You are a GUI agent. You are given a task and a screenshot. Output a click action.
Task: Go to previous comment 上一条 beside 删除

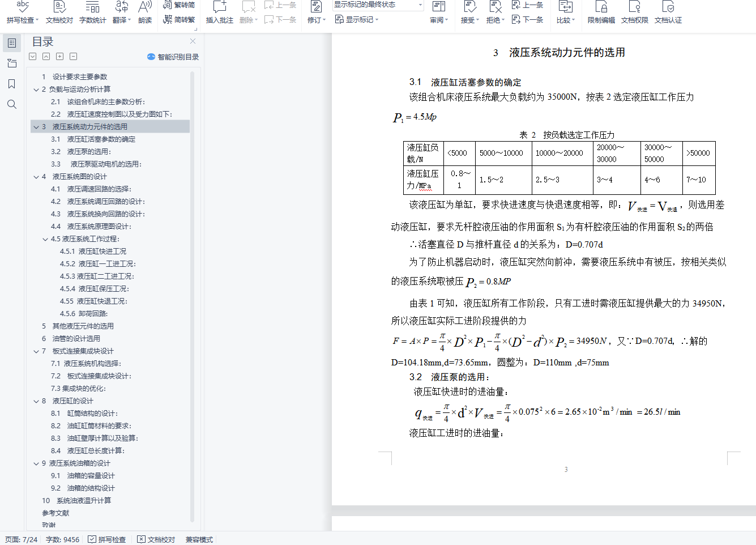point(280,5)
